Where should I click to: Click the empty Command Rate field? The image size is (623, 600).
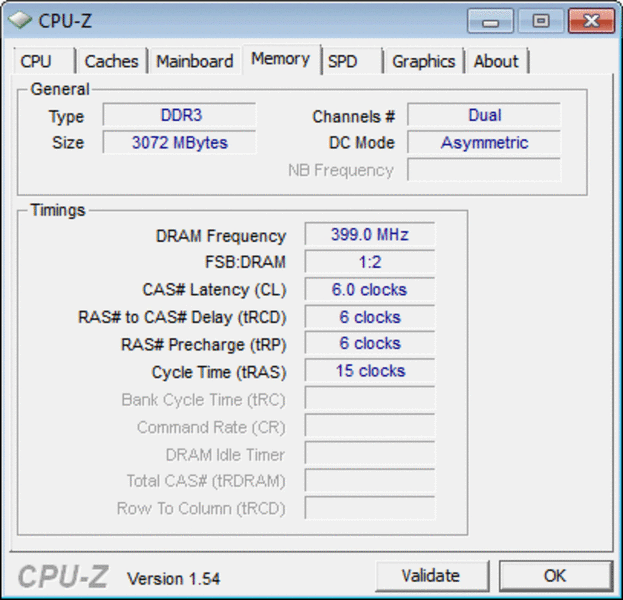point(370,426)
